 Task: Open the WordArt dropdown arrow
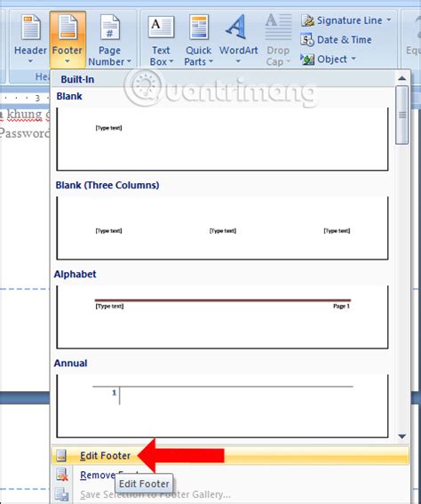pos(238,61)
